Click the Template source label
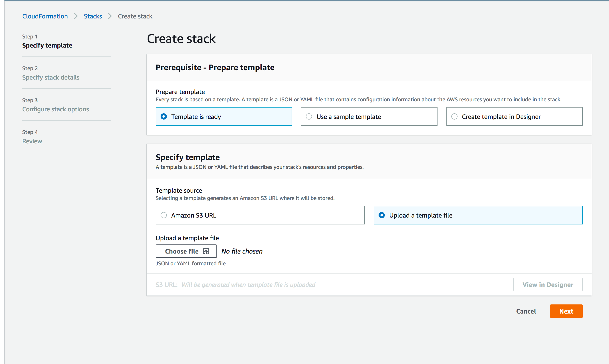This screenshot has width=609, height=364. click(179, 190)
